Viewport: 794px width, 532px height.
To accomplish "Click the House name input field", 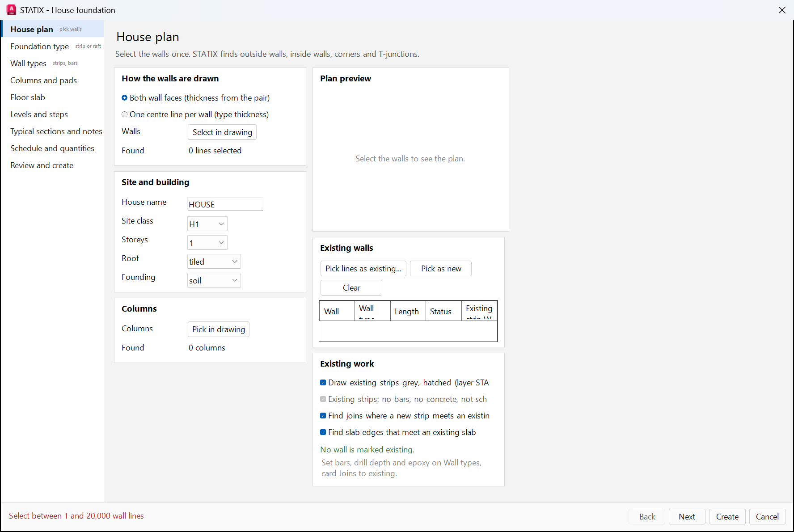I will 225,204.
